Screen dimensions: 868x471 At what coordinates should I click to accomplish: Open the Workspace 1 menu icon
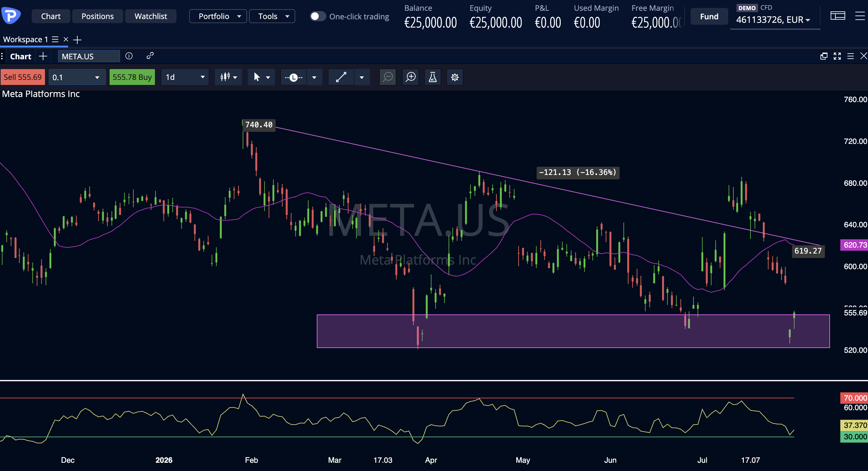click(55, 39)
